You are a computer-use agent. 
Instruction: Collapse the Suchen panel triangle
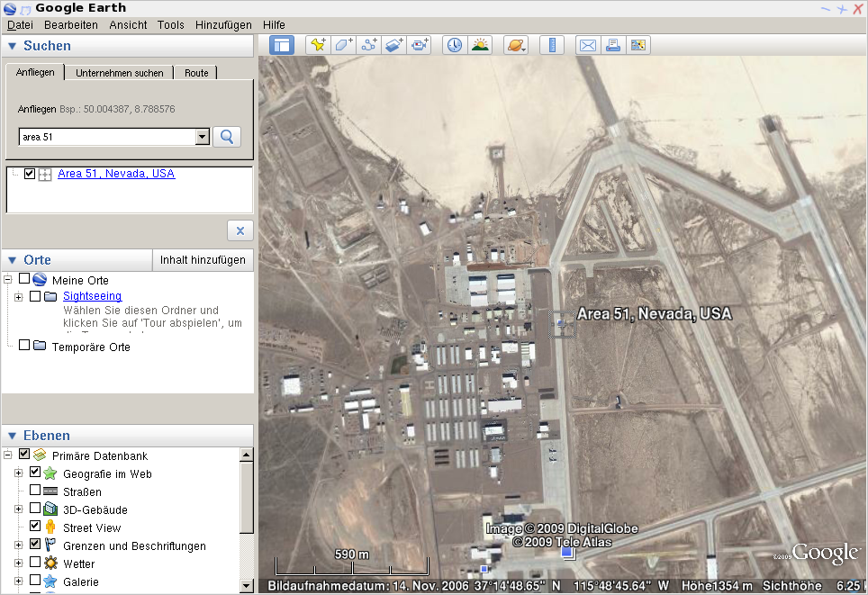coord(13,46)
